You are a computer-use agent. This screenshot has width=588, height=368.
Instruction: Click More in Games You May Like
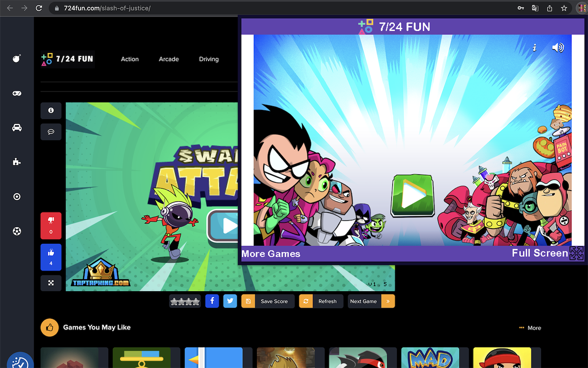click(530, 328)
